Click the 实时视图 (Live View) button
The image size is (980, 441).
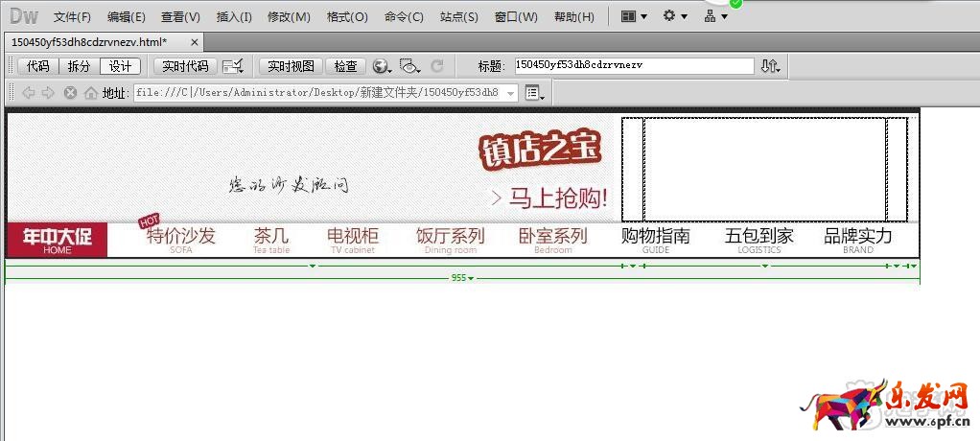[291, 66]
